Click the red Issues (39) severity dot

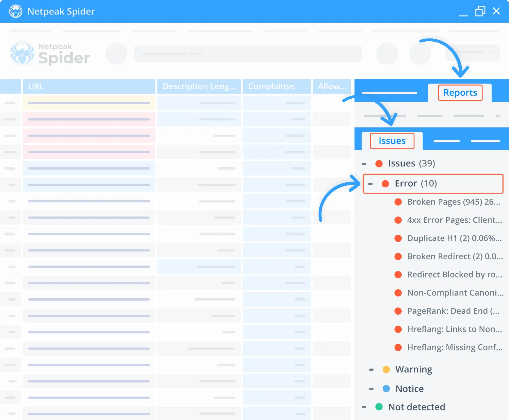[379, 164]
